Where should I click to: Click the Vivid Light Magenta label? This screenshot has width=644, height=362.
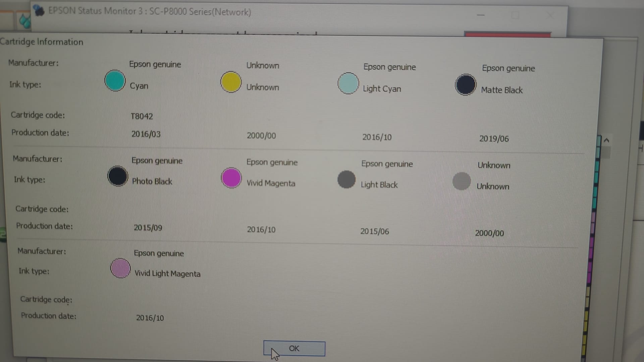[x=167, y=274]
